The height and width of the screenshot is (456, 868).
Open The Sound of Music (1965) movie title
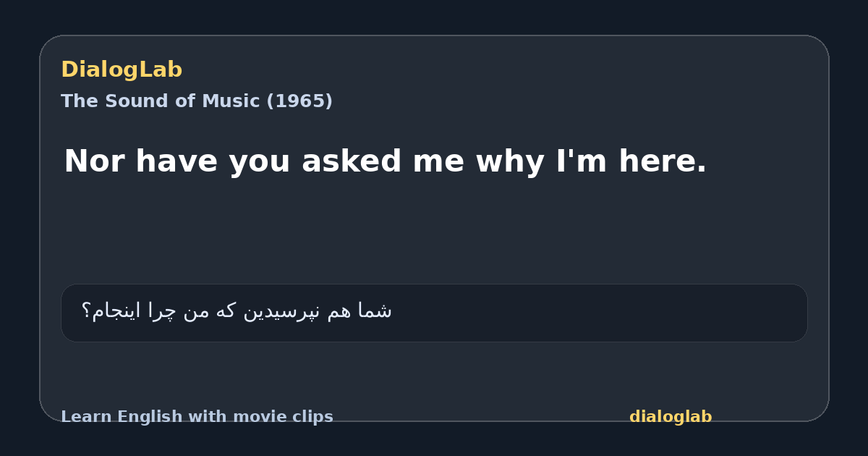pyautogui.click(x=197, y=101)
